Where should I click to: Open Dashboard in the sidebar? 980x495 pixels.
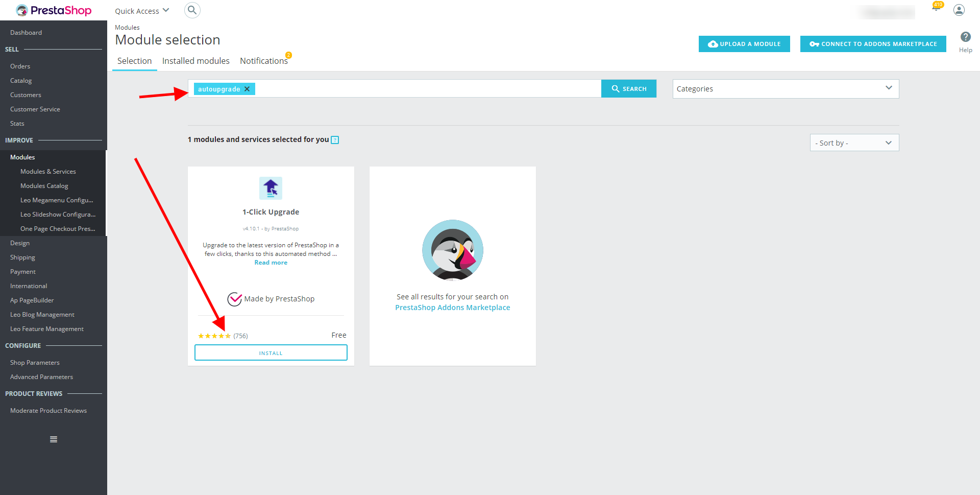pyautogui.click(x=26, y=33)
